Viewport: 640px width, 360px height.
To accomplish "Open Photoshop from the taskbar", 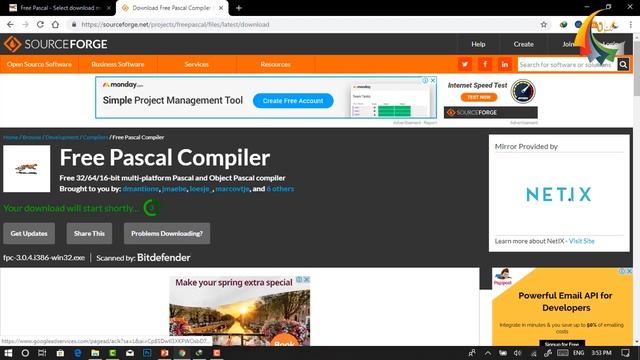I will [x=147, y=353].
